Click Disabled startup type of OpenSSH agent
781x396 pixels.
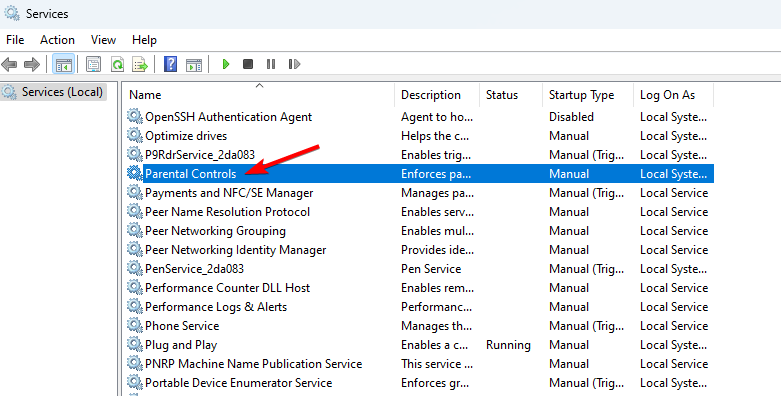click(571, 117)
